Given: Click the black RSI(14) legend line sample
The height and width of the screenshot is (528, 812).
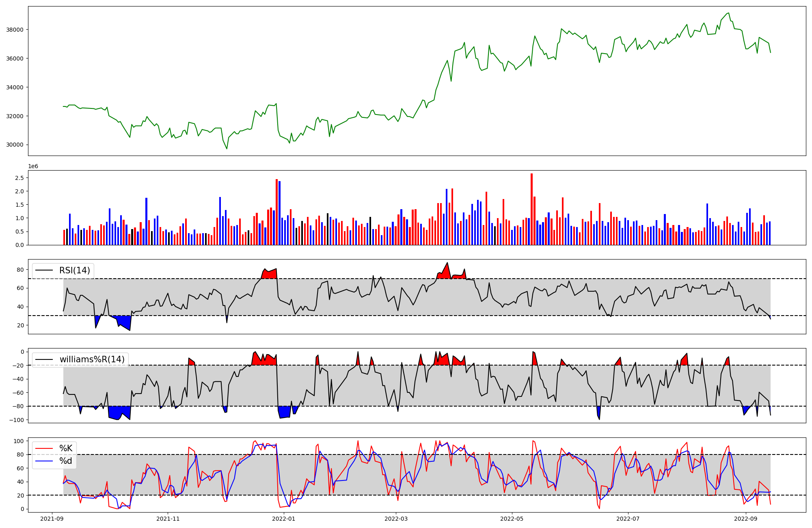Looking at the screenshot, I should click(44, 270).
